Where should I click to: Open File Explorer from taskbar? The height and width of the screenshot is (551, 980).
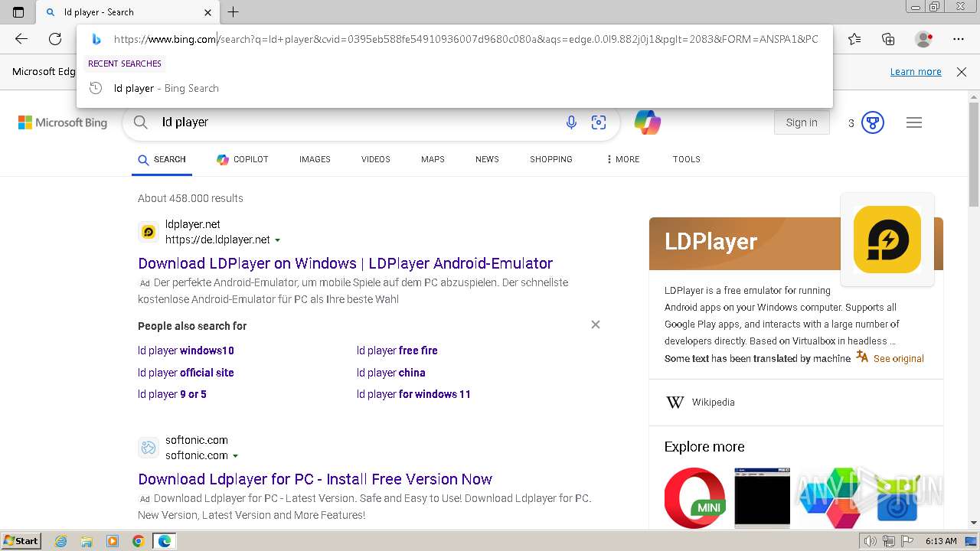(87, 541)
